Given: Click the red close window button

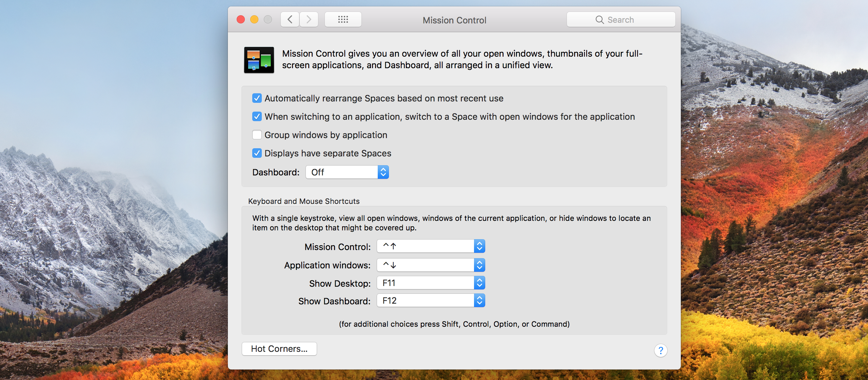Looking at the screenshot, I should click(241, 20).
